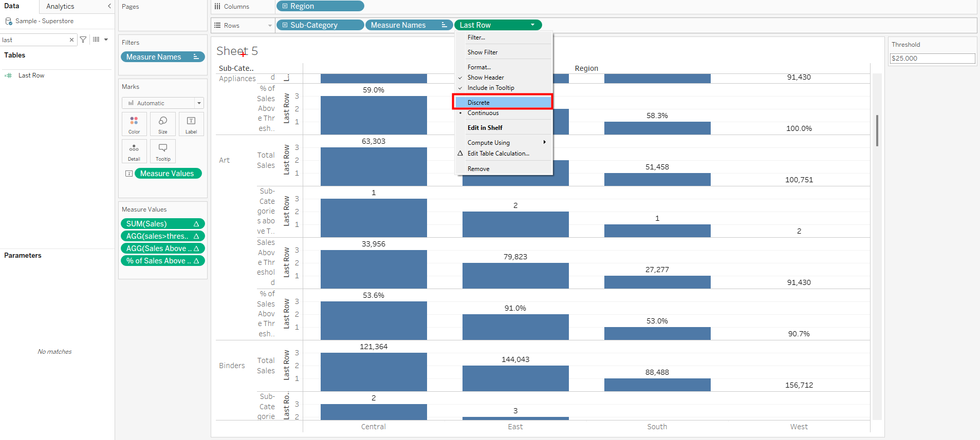Click the Sub-Category pill on Rows
This screenshot has height=440, width=980.
320,25
